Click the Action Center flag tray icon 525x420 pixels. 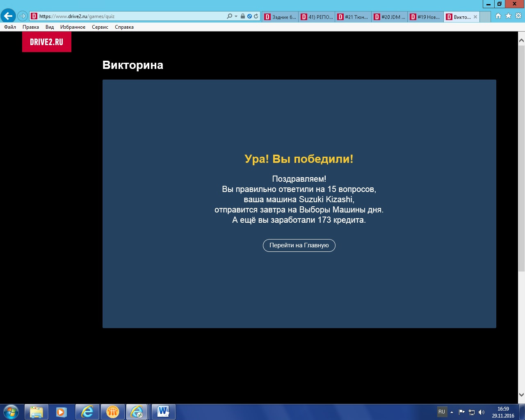pos(461,412)
